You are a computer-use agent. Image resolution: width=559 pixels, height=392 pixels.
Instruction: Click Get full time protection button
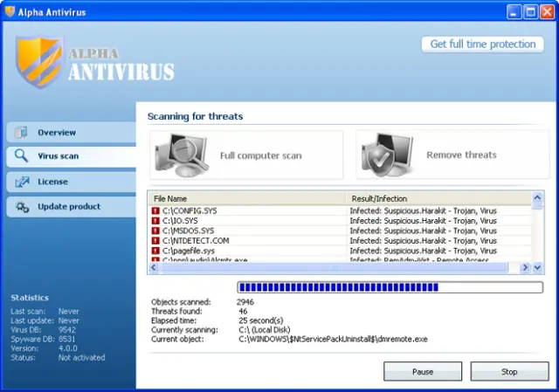[x=483, y=45]
